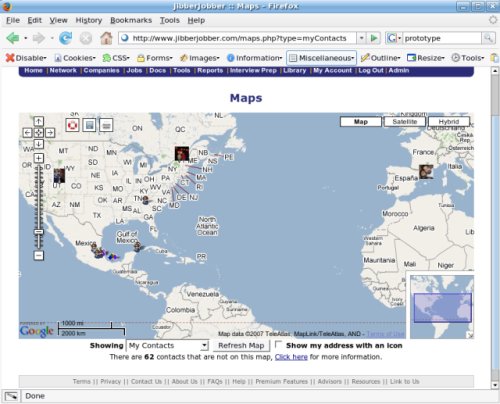This screenshot has height=404, width=500.
Task: Pan the map down with the arrow
Action: [x=39, y=144]
